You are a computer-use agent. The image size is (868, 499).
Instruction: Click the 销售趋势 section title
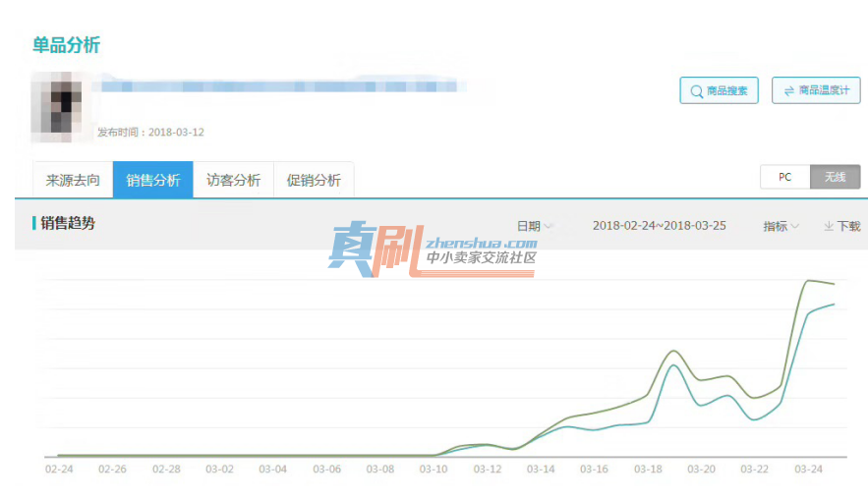coord(68,223)
